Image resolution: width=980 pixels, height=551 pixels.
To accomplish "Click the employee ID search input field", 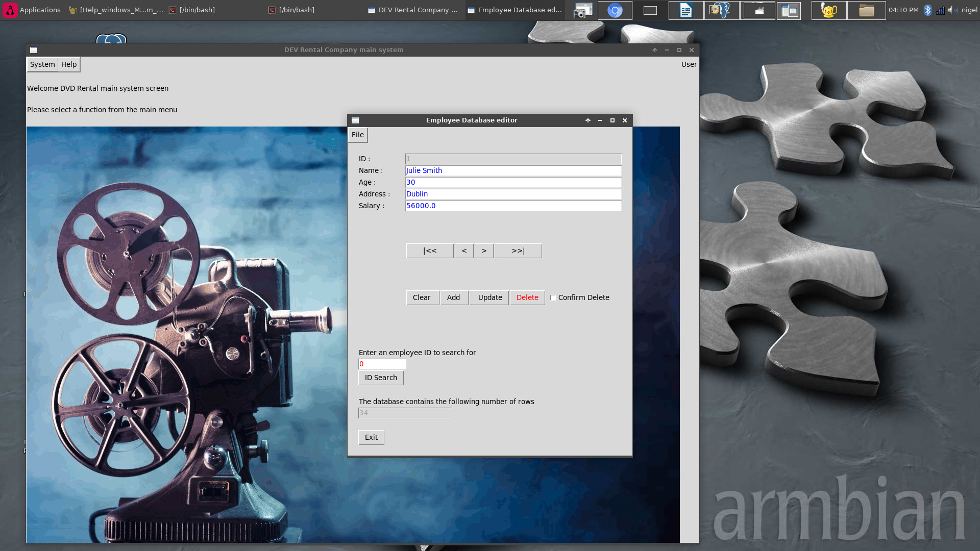I will (x=382, y=364).
